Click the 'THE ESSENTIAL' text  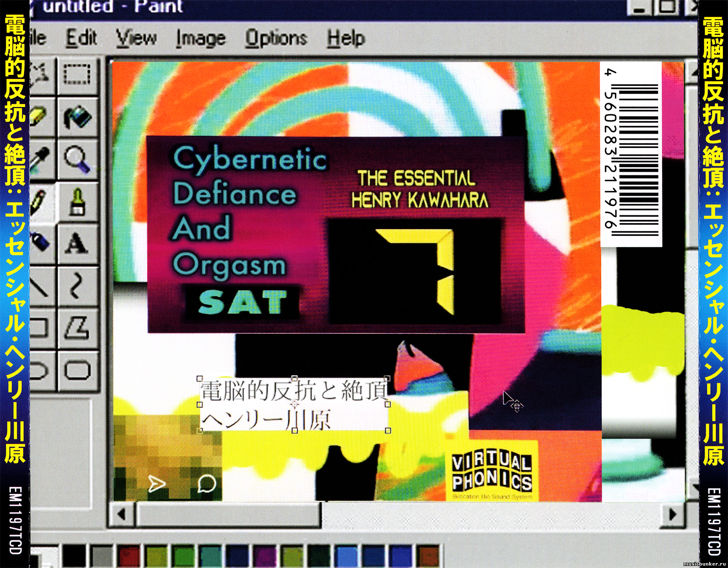pos(416,178)
